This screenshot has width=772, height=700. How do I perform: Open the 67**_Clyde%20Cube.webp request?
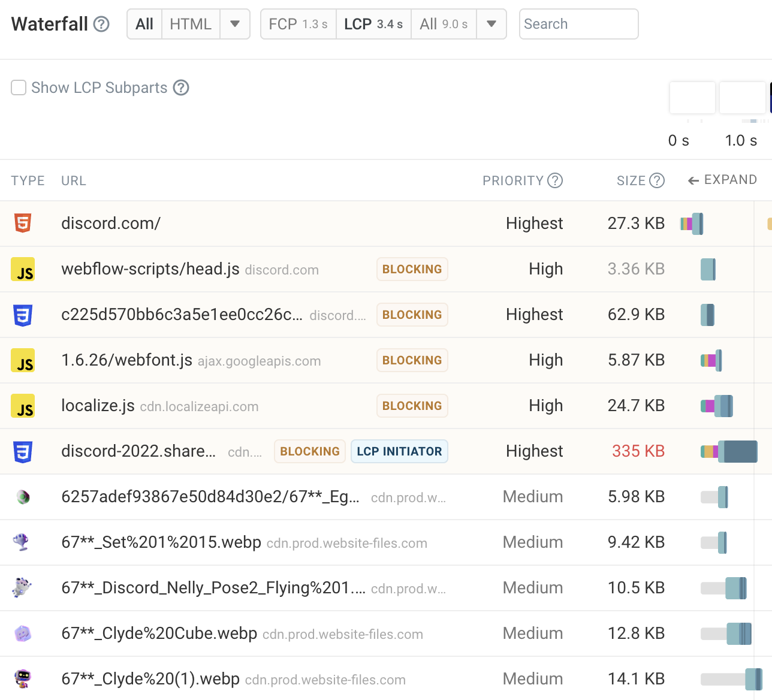pyautogui.click(x=386, y=633)
